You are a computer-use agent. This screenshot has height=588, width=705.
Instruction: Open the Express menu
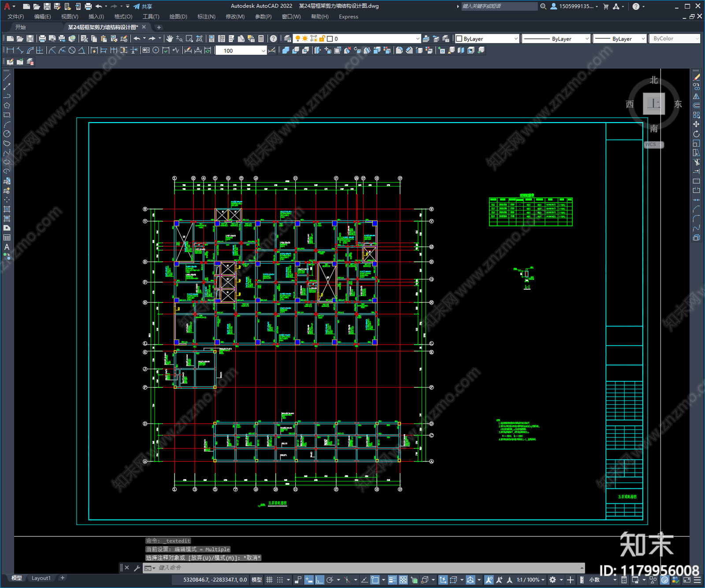pyautogui.click(x=349, y=17)
